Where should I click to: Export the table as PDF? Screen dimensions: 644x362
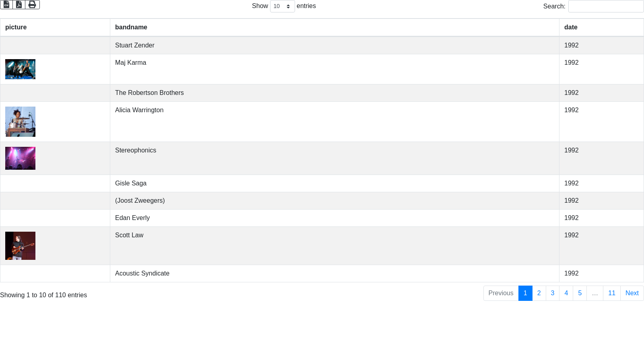(x=19, y=4)
